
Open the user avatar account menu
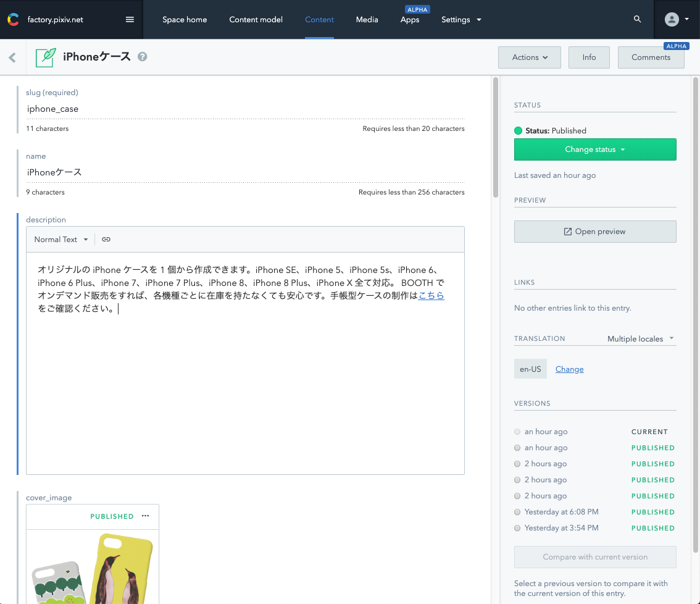click(x=677, y=19)
